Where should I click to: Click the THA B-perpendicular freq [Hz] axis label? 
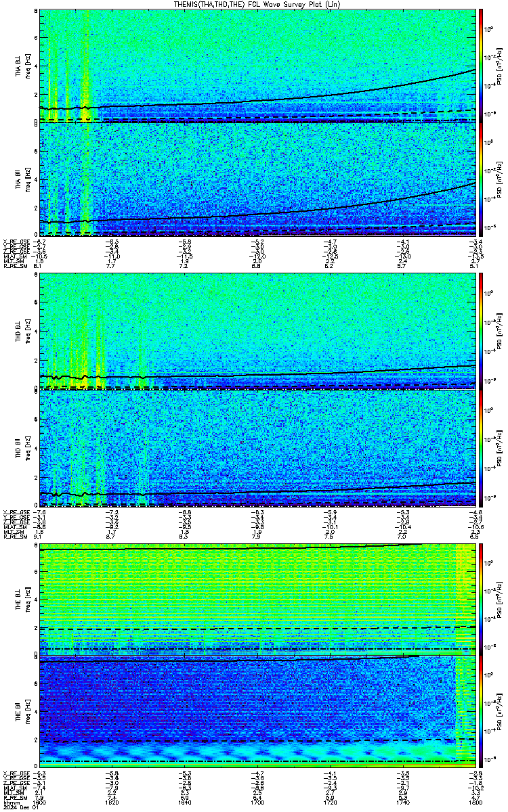(28, 66)
